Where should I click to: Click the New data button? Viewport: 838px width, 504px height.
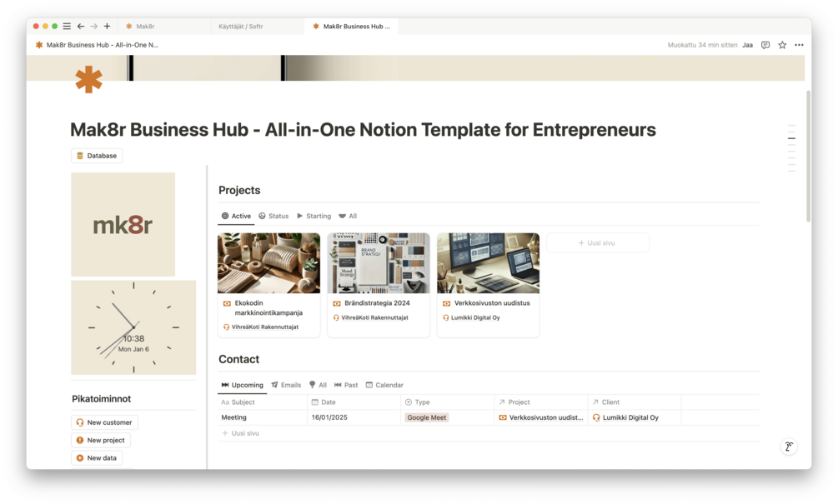point(97,458)
